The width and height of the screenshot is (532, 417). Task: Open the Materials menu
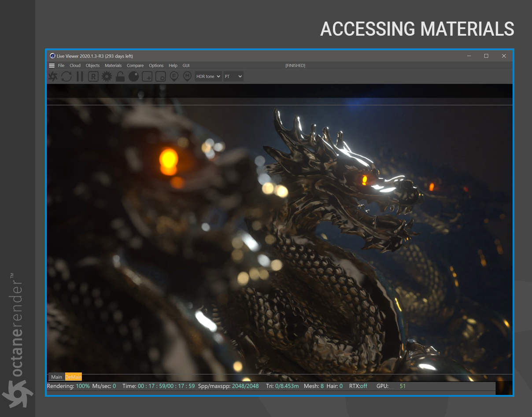[113, 66]
